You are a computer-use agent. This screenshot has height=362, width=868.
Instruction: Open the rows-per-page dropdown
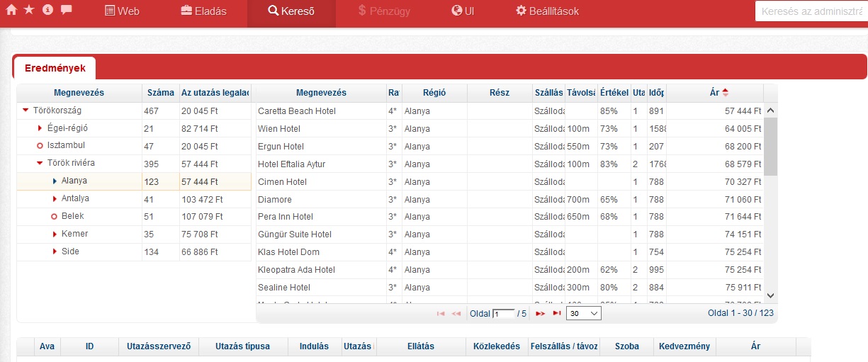(x=584, y=313)
